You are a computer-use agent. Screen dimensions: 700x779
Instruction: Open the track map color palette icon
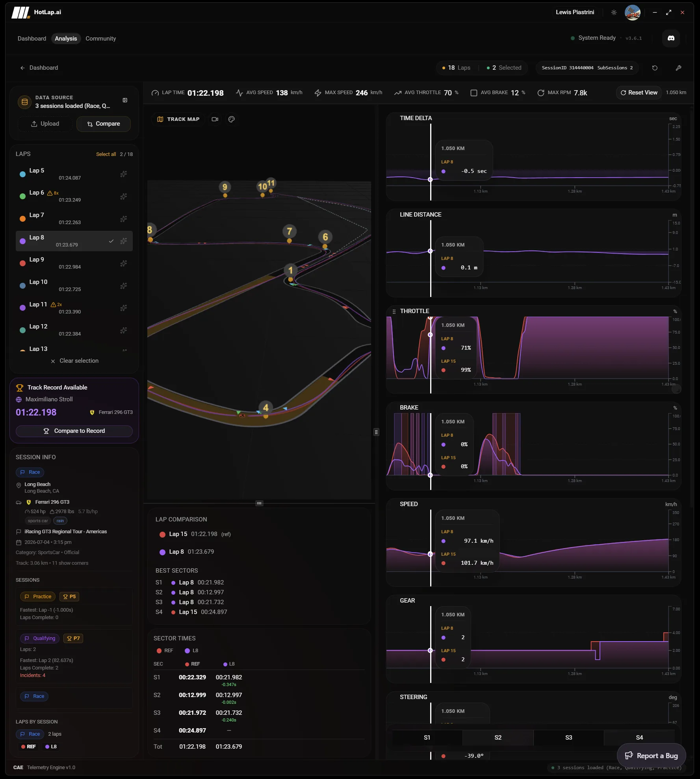point(232,119)
